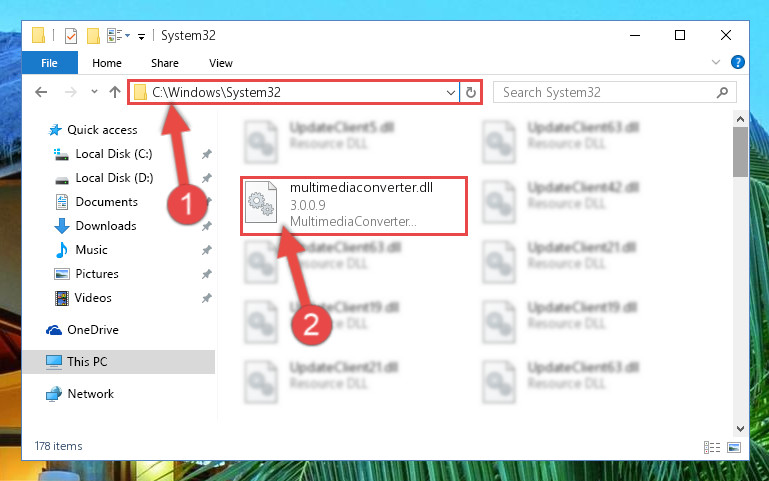Refresh the System32 folder view
Screen dimensions: 769x481
tap(470, 92)
